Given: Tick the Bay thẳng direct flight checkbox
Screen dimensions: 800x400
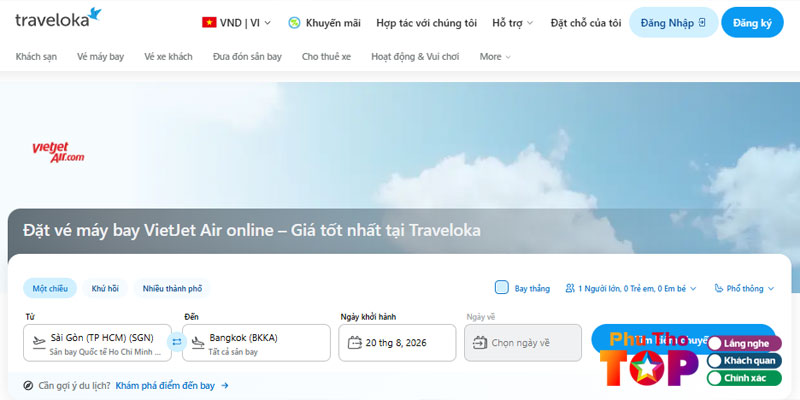Looking at the screenshot, I should [502, 288].
